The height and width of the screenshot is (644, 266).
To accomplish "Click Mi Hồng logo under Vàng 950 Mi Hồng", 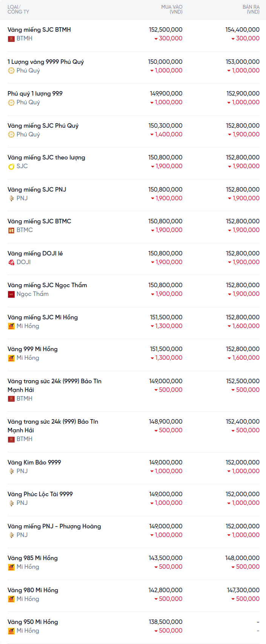I will click(x=11, y=631).
